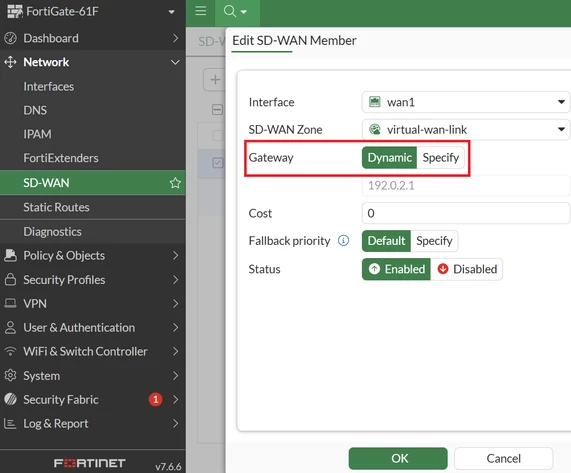Open the Static Routes menu item
This screenshot has width=571, height=473.
coord(92,207)
